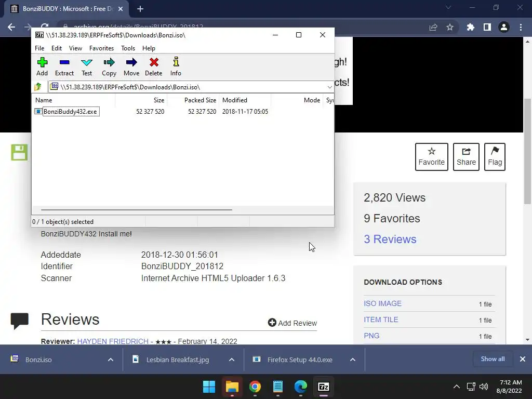This screenshot has height=399, width=532.
Task: Close the BonziBUDDY browser tab
Action: 121,9
